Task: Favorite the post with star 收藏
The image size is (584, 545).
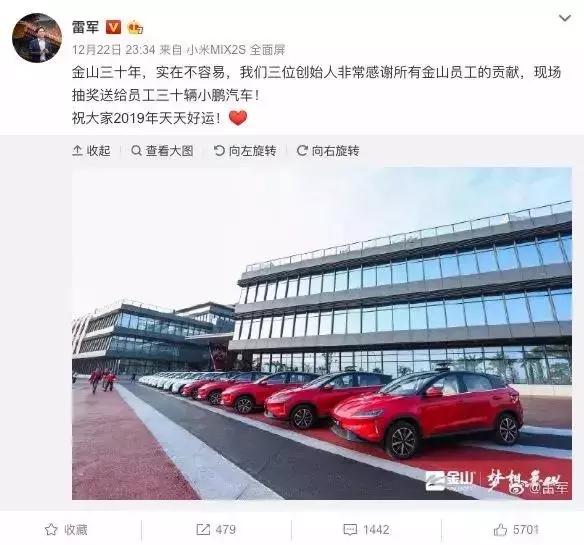Action: tap(66, 529)
